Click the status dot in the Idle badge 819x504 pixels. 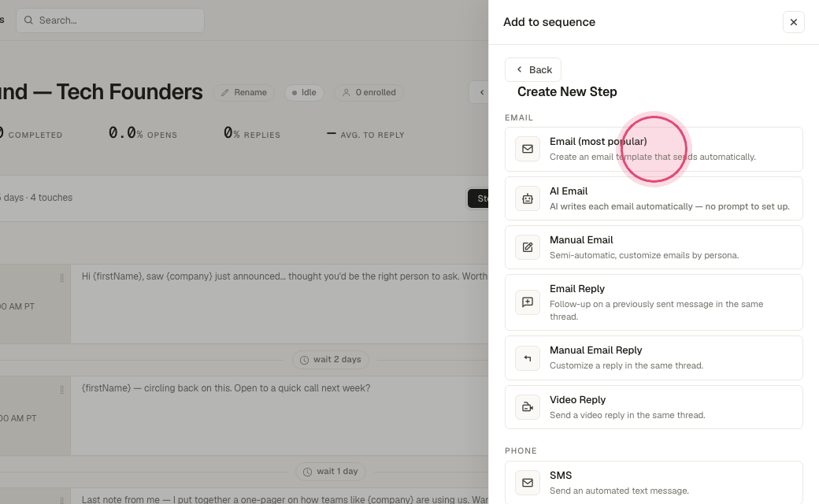295,93
